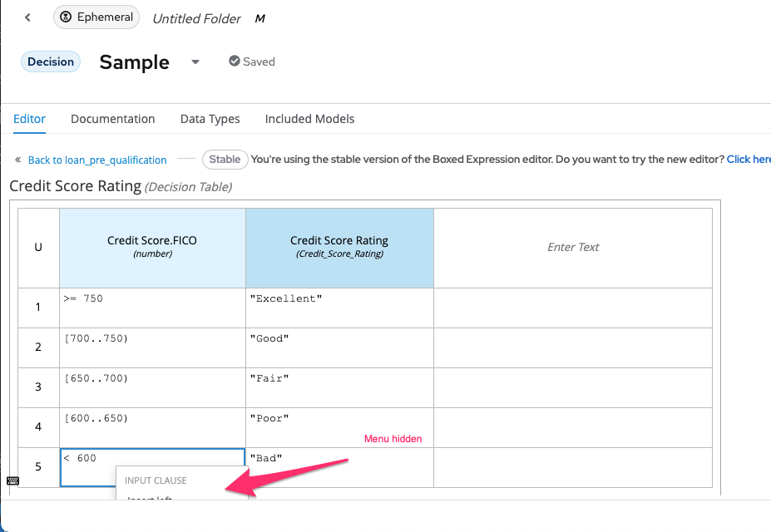Click the keyboard shortcuts icon

click(x=12, y=480)
